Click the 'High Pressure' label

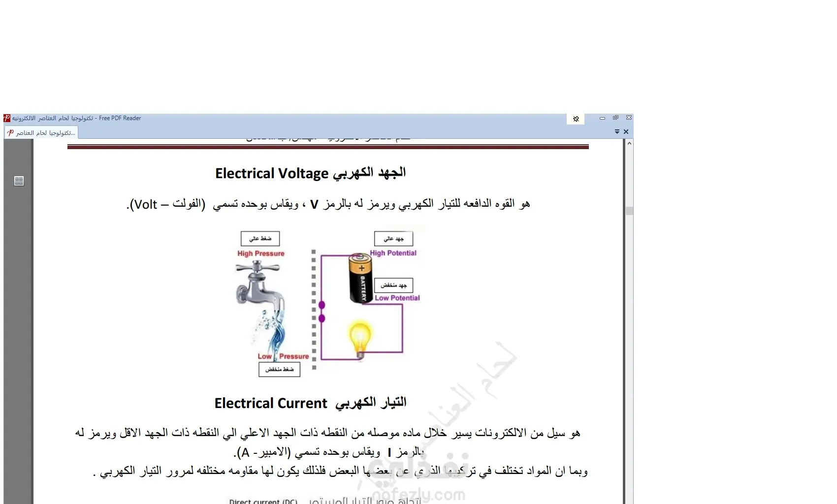261,253
